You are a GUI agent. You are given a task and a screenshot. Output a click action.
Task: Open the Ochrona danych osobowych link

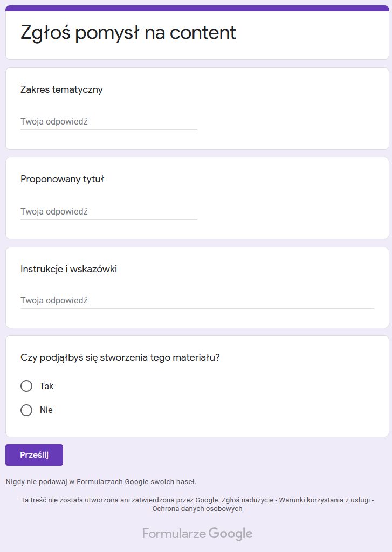pyautogui.click(x=197, y=508)
